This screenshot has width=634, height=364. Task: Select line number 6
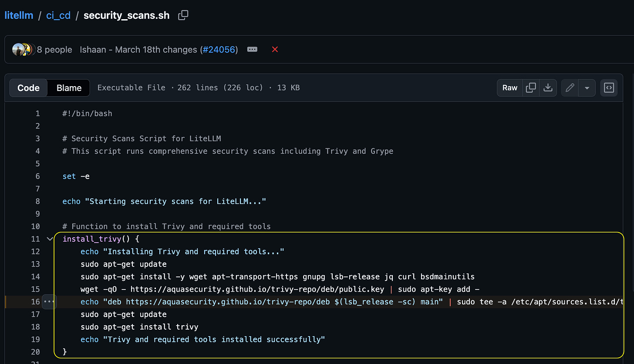tap(37, 176)
